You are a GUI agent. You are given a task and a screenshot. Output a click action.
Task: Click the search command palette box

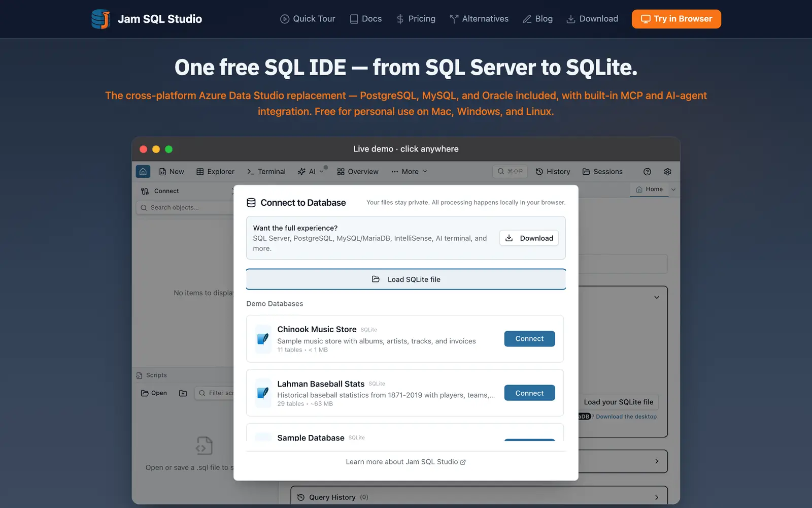(510, 172)
